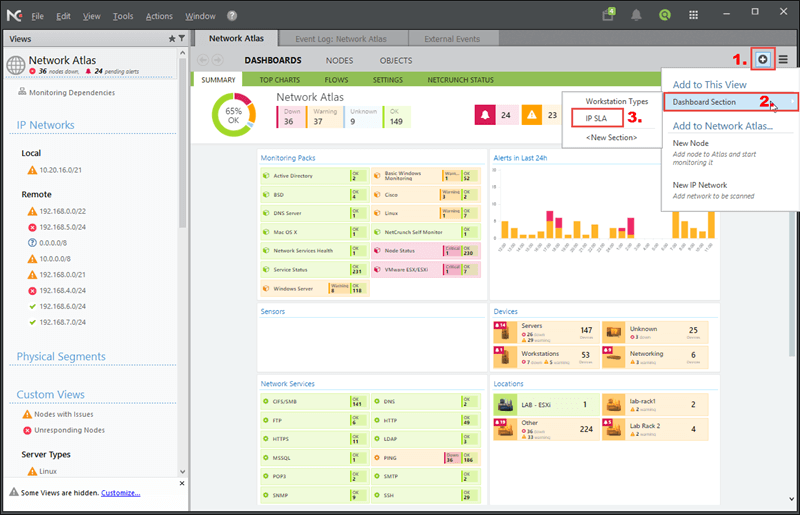
Task: Open the Edit menu
Action: (x=63, y=16)
